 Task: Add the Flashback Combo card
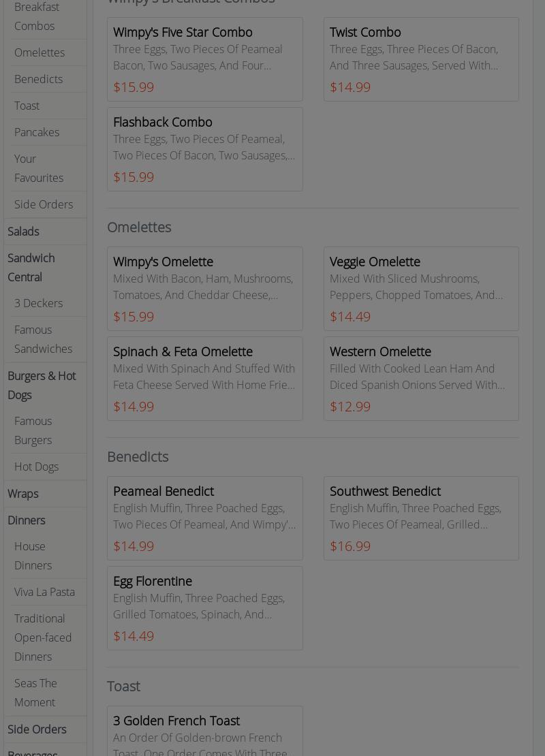coord(204,149)
